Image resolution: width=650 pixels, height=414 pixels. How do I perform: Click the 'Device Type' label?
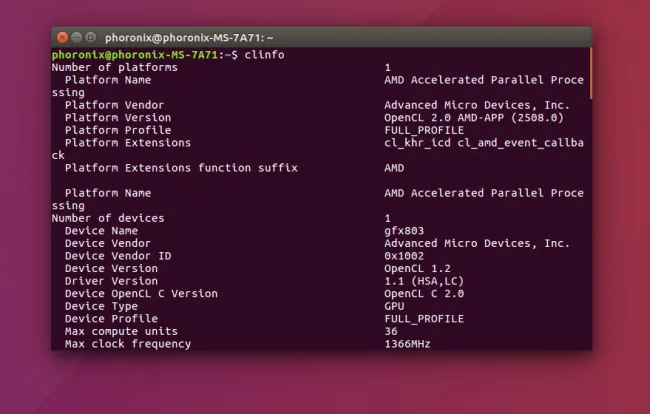[x=102, y=306]
